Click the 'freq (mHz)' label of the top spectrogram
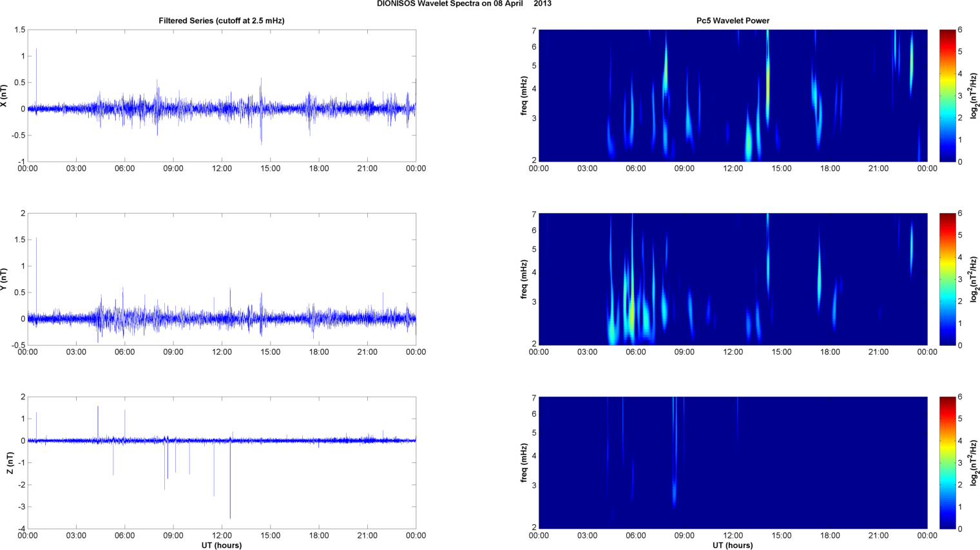This screenshot has height=550, width=980. click(x=524, y=96)
